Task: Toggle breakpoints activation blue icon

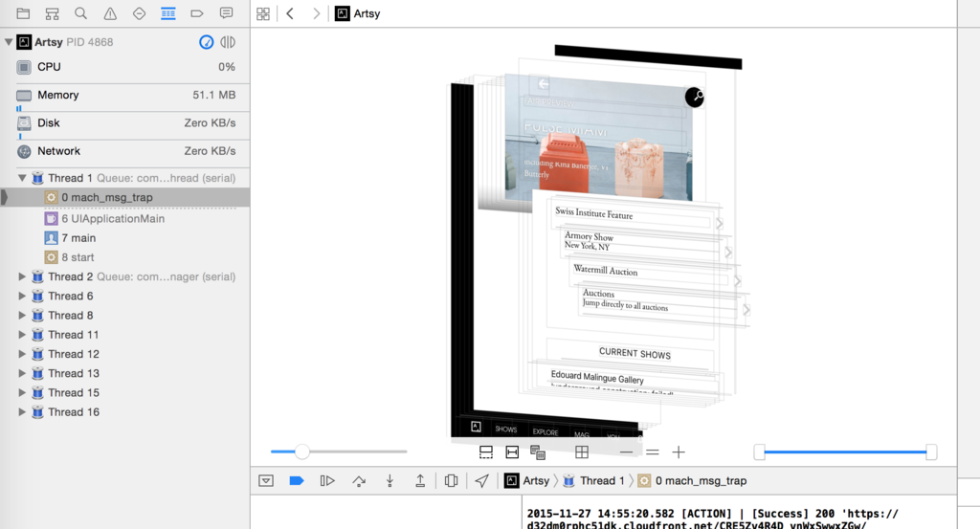Action: [x=297, y=481]
